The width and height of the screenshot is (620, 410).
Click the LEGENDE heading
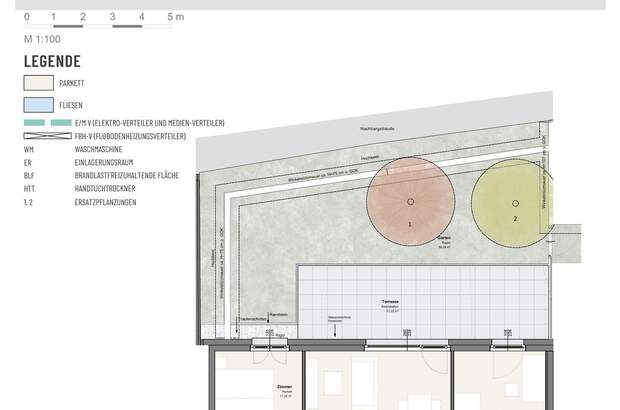pos(51,60)
